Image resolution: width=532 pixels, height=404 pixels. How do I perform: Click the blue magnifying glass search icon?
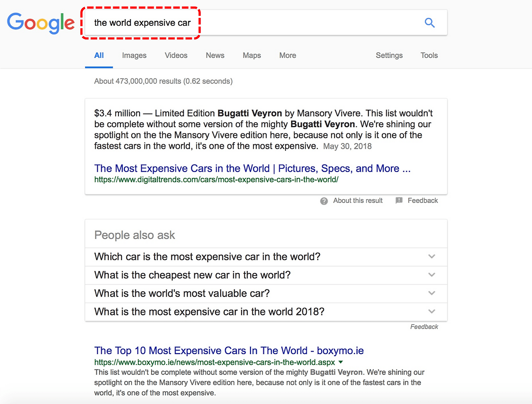click(429, 23)
